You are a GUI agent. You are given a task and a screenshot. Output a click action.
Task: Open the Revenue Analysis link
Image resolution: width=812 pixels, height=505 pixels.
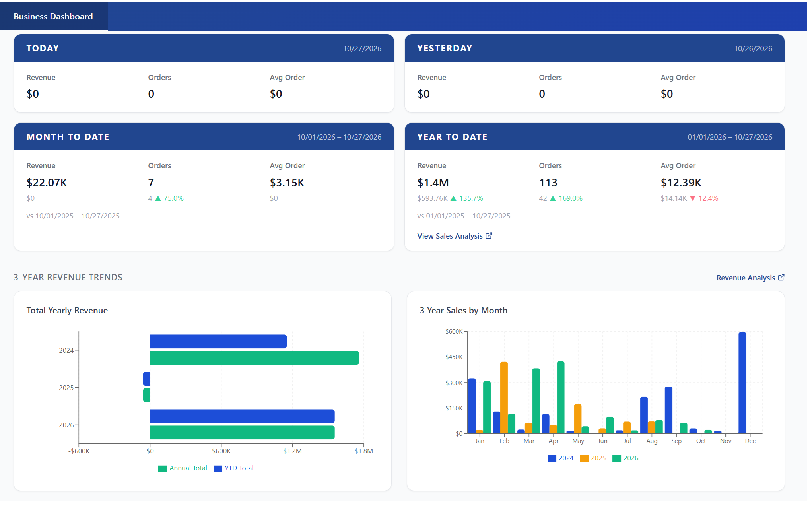[x=750, y=278]
